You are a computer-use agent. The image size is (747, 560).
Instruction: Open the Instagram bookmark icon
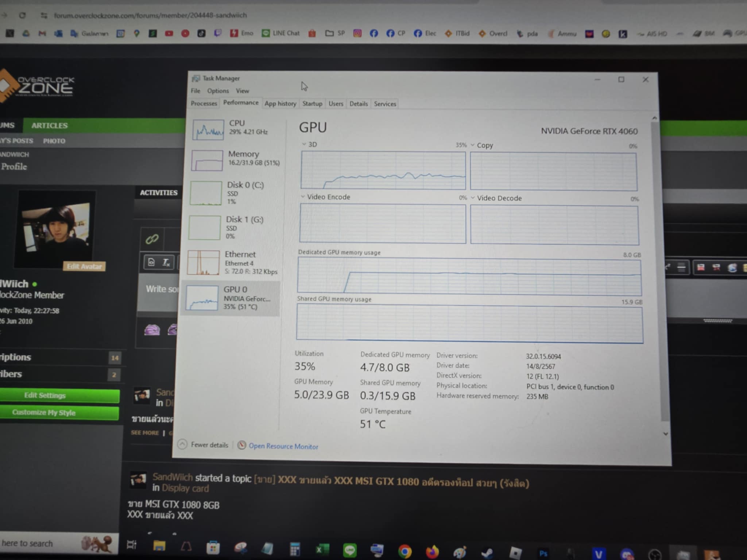click(357, 33)
